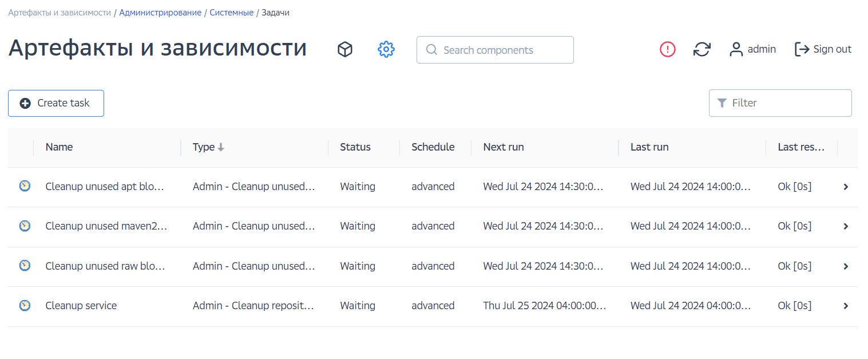Expand the Cleanup unused maven2 row chevron
The height and width of the screenshot is (359, 868).
click(846, 227)
